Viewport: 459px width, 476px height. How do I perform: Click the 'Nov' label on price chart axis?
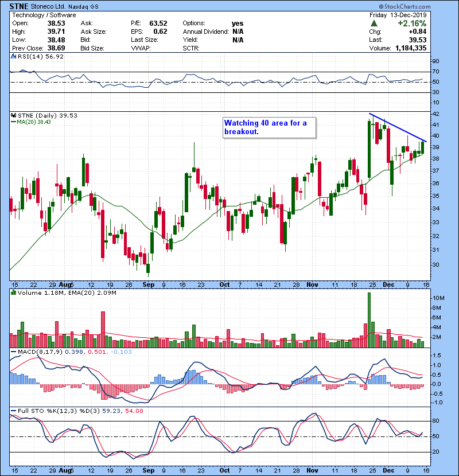coord(312,285)
